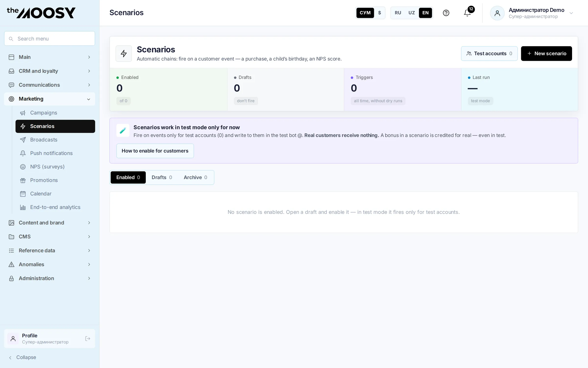This screenshot has height=368, width=588.
Task: Click the Broadcasts paper plane icon
Action: click(x=23, y=140)
